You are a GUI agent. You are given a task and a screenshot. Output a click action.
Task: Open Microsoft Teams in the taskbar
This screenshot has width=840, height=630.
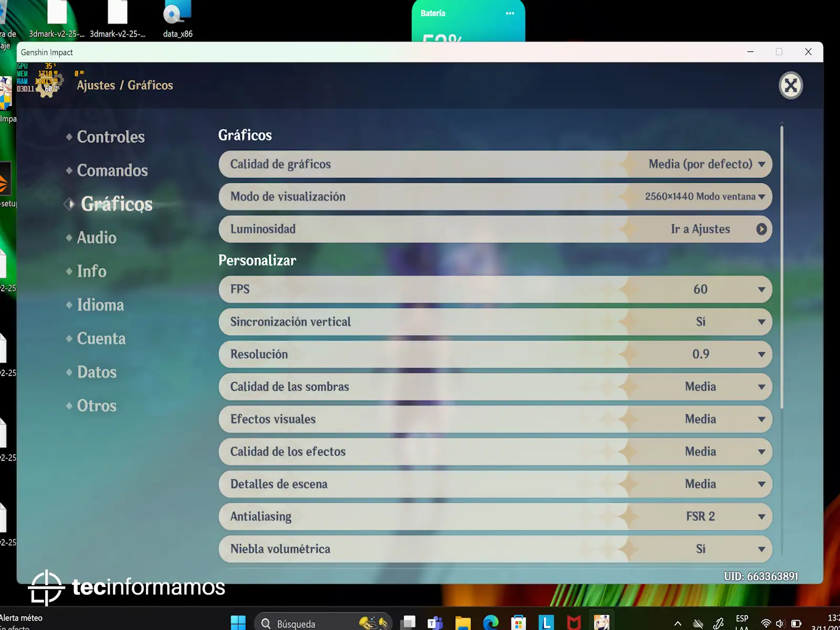point(435,623)
